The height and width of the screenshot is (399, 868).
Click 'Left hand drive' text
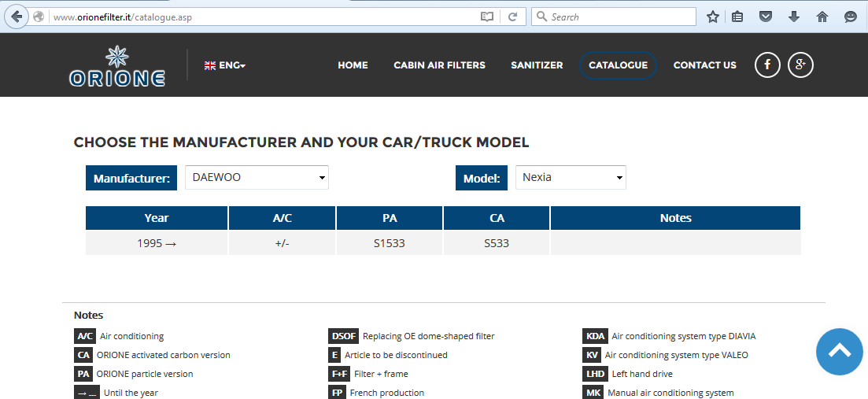(x=642, y=374)
